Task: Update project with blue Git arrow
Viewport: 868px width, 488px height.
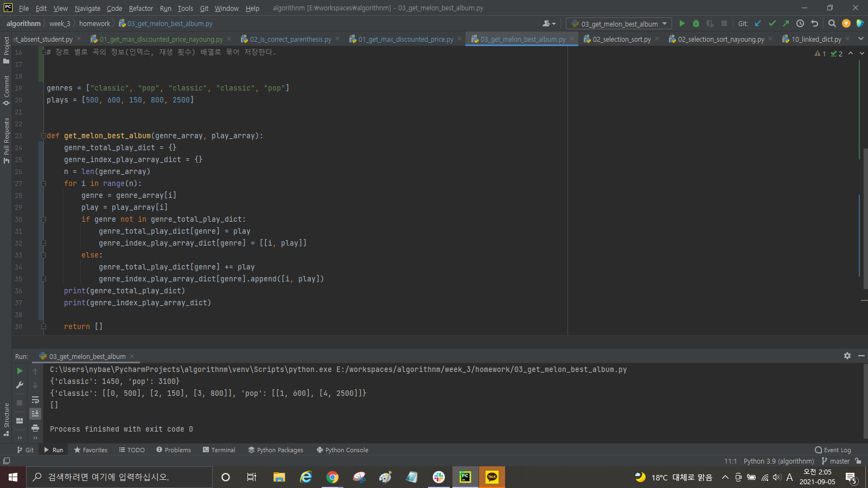Action: tap(758, 23)
